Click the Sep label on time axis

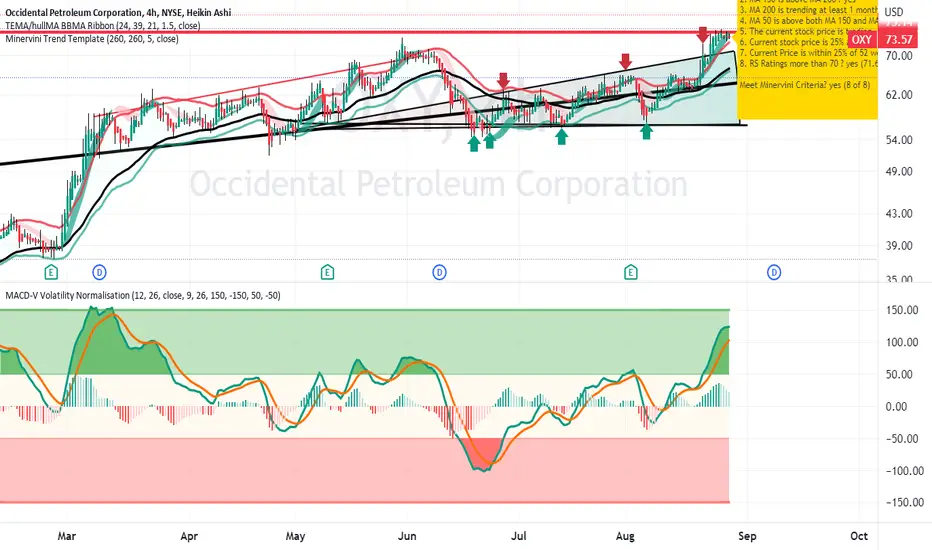tap(747, 536)
